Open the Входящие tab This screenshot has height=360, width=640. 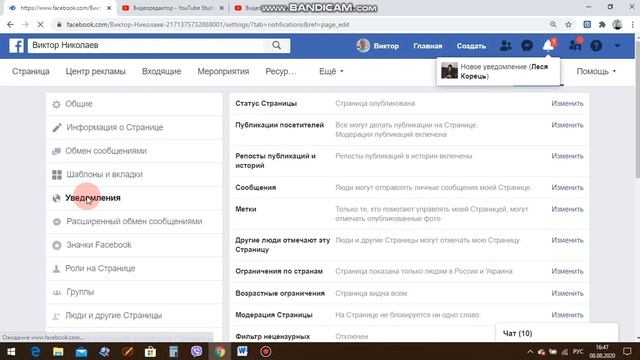click(x=161, y=71)
